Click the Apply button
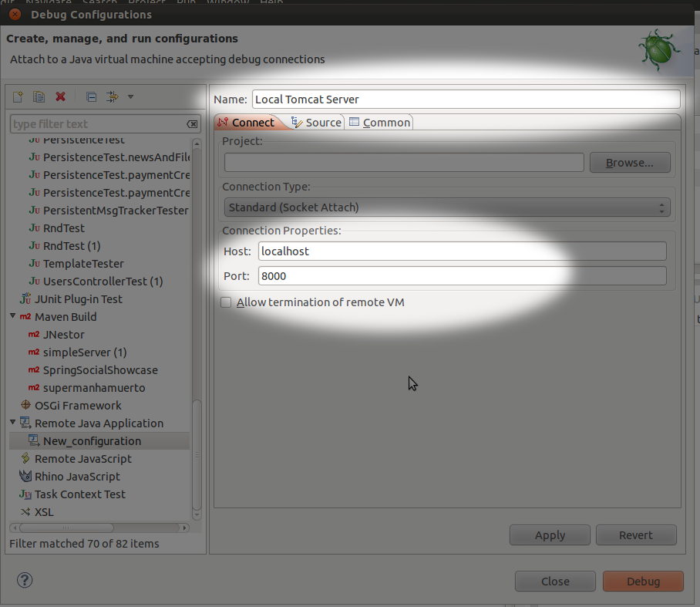Screen dimensions: 700x607 [x=550, y=535]
